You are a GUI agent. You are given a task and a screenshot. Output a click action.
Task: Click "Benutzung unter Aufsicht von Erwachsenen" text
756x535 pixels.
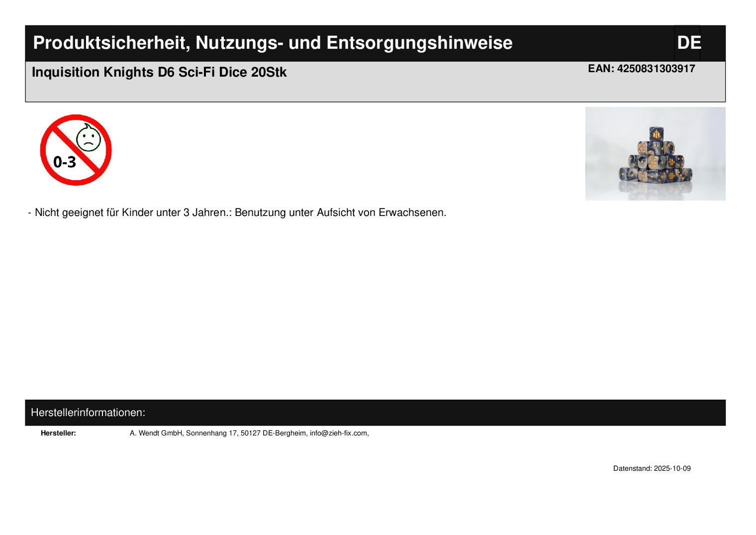pos(340,213)
